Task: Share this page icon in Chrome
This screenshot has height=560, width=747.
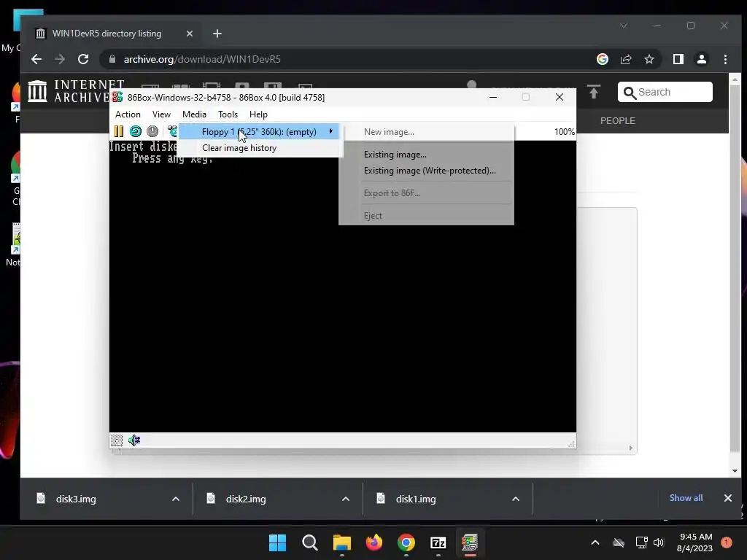Action: tap(625, 59)
